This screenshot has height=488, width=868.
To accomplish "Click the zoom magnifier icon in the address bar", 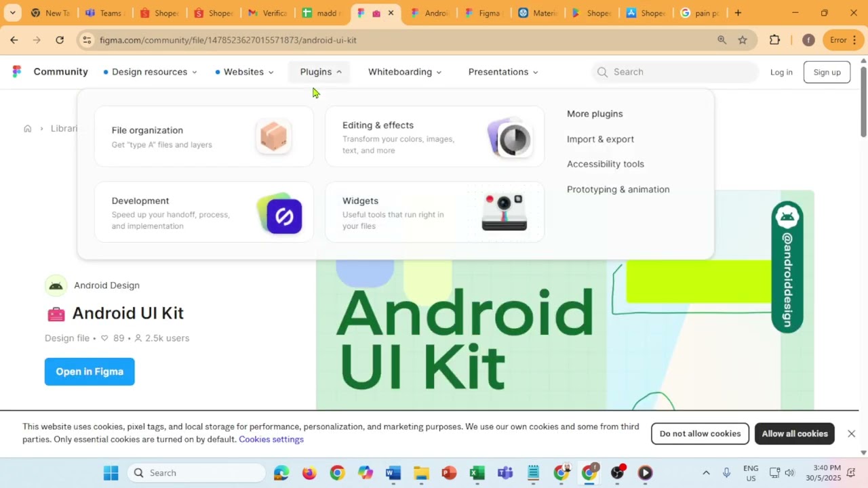I will (x=722, y=40).
